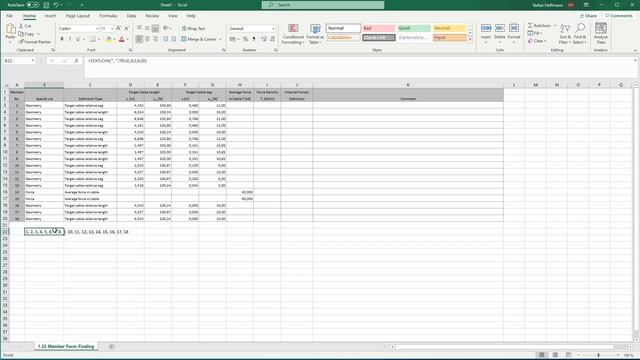The image size is (640, 360).
Task: Click Increase Decimal icon
Action: [264, 39]
